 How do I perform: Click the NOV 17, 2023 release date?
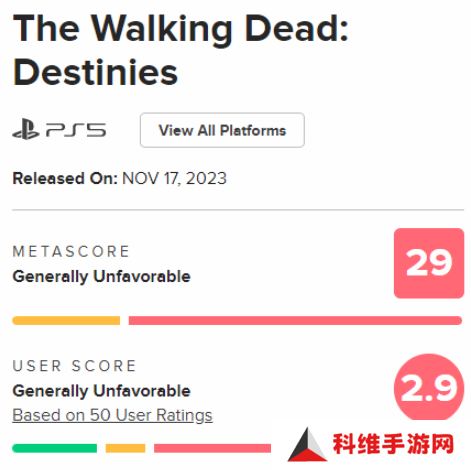pyautogui.click(x=174, y=178)
